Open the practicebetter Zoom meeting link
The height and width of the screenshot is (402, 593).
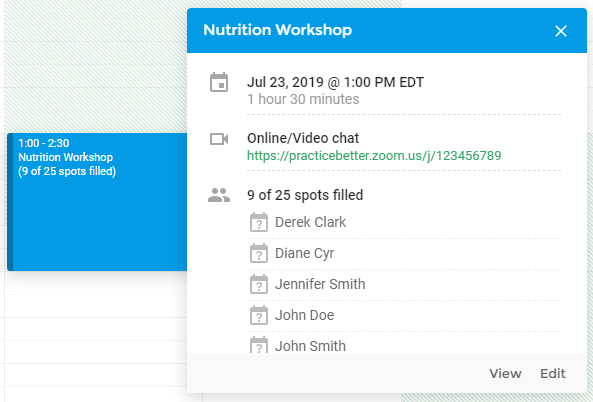point(374,155)
